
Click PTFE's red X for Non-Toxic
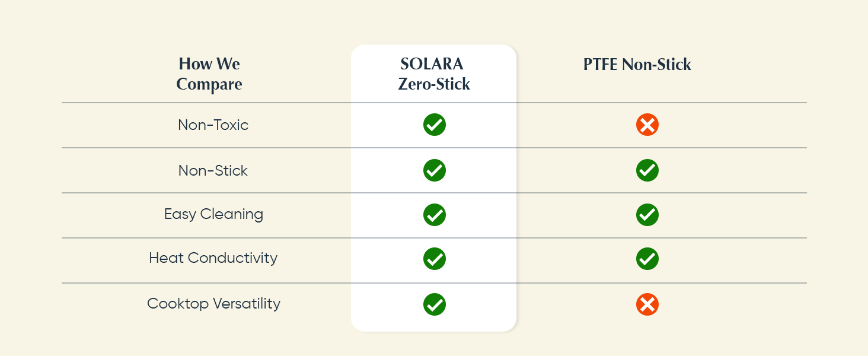click(647, 125)
